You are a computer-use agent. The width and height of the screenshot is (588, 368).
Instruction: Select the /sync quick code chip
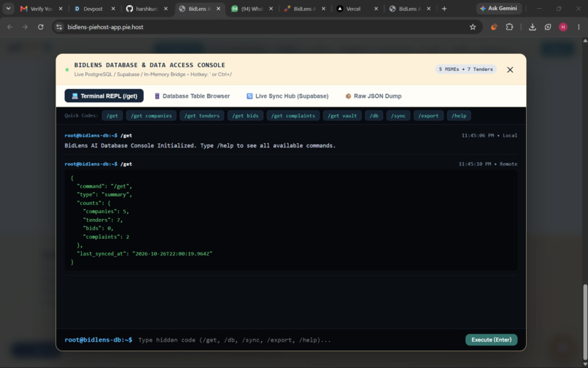click(398, 115)
